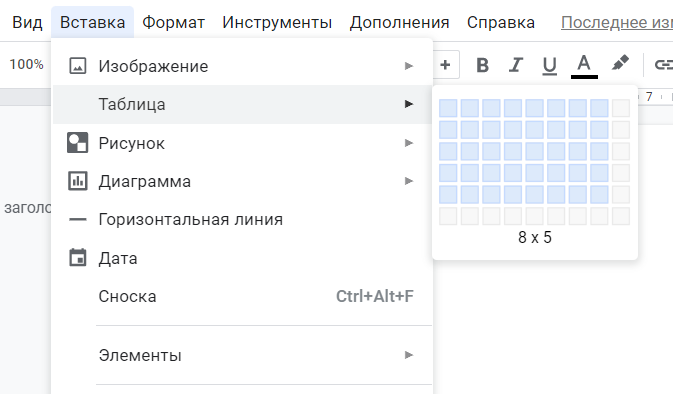Select the Таблица menu entry
The width and height of the screenshot is (673, 394).
(x=242, y=104)
